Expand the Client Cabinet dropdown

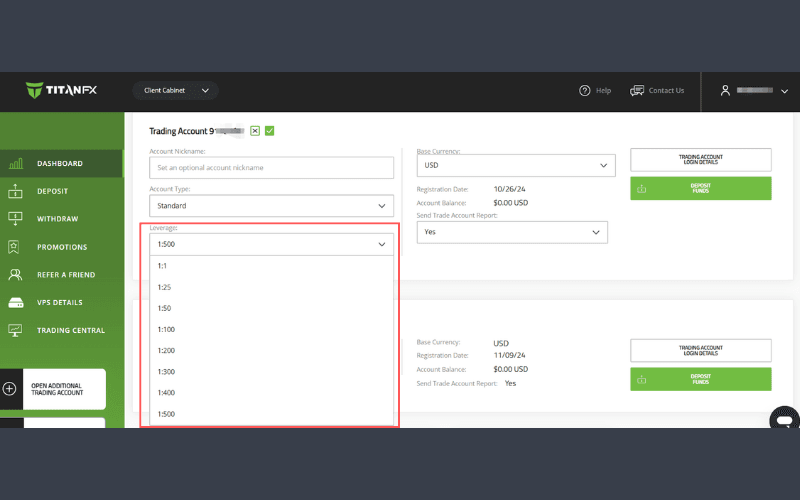(176, 91)
